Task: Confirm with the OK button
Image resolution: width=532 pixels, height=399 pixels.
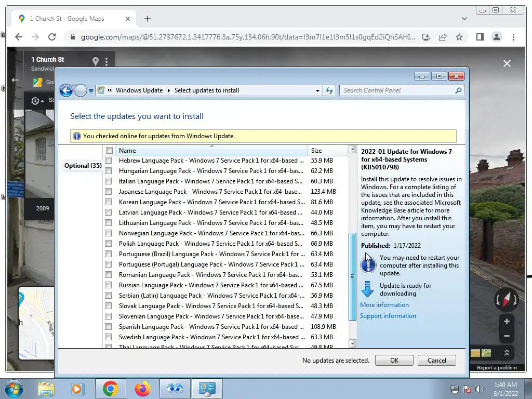Action: coord(394,361)
